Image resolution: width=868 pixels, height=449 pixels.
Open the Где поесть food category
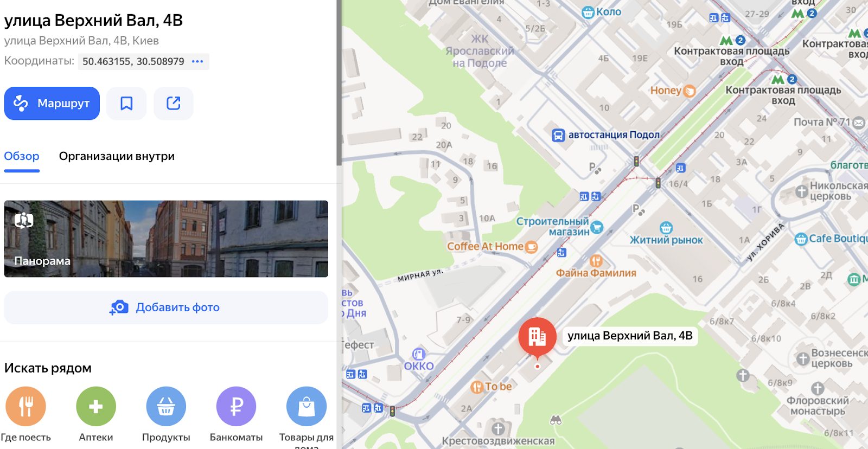click(25, 406)
